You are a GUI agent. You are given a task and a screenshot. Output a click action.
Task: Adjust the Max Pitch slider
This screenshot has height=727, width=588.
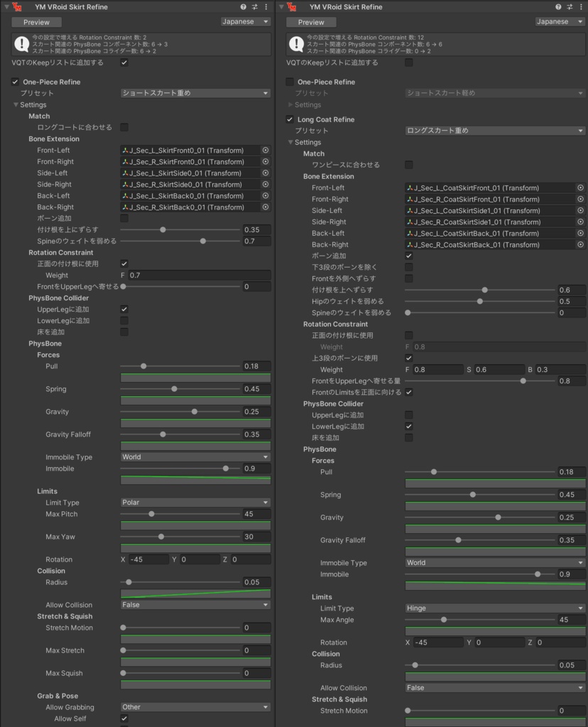(180, 514)
